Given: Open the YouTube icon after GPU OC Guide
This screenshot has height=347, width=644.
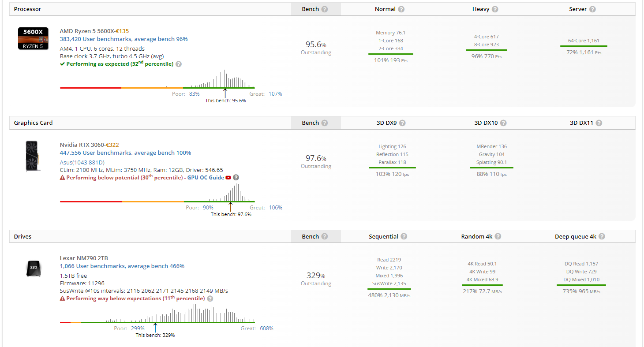Looking at the screenshot, I should pos(228,178).
